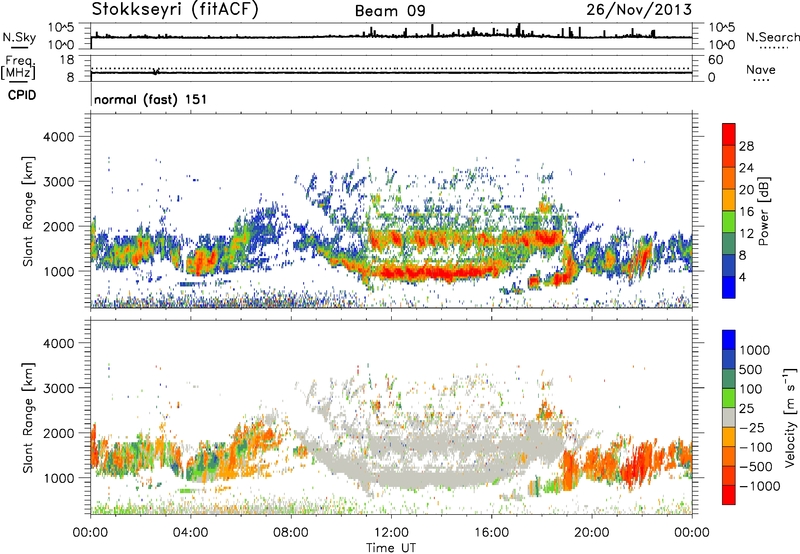Click the 'Nave' legend label
This screenshot has height=554, width=800.
(x=761, y=70)
